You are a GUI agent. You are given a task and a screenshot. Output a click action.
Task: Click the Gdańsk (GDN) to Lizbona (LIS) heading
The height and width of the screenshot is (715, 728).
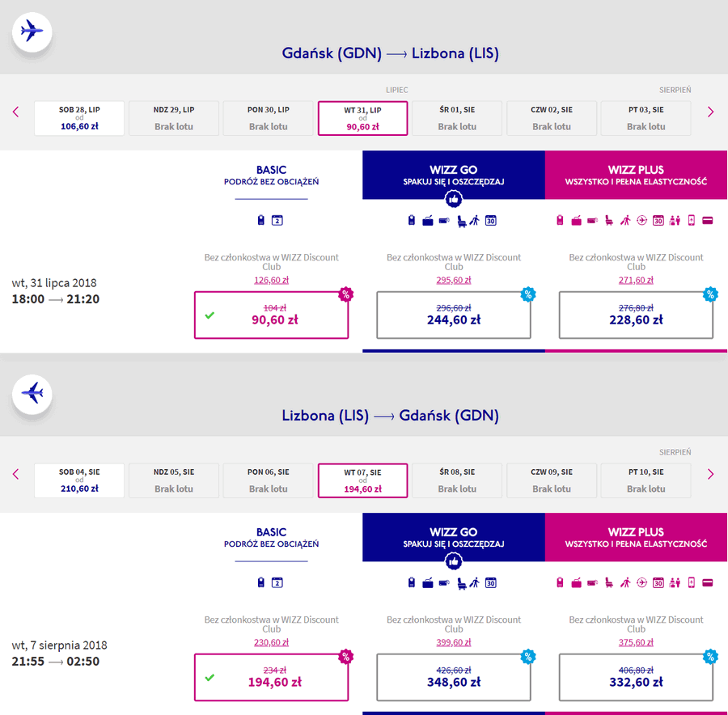[390, 53]
